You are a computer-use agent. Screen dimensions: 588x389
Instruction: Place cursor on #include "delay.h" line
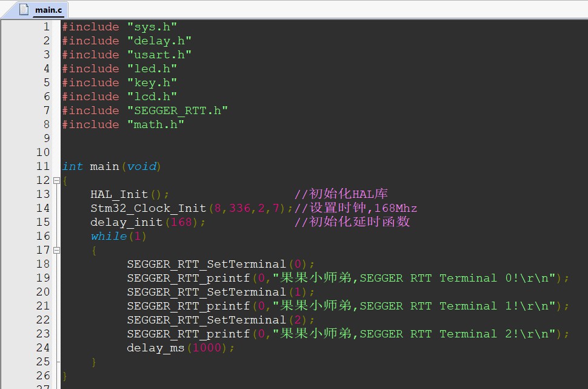pos(127,41)
